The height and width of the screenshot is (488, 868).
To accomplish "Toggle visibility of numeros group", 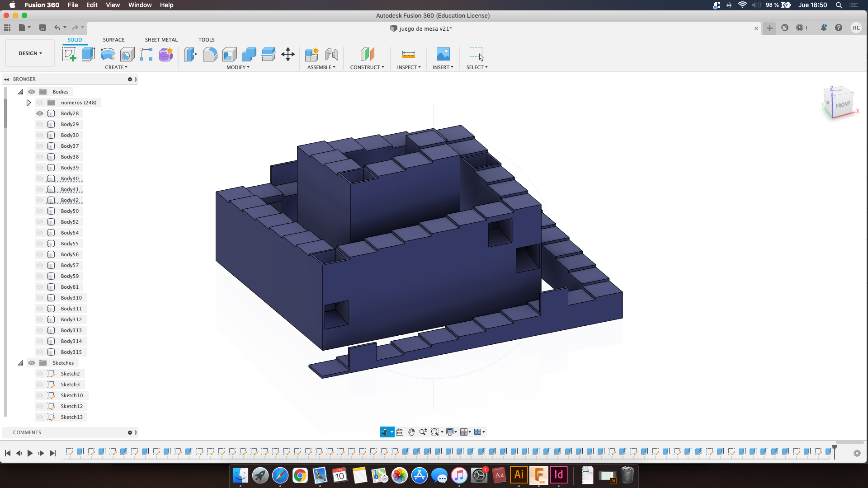I will pos(40,102).
